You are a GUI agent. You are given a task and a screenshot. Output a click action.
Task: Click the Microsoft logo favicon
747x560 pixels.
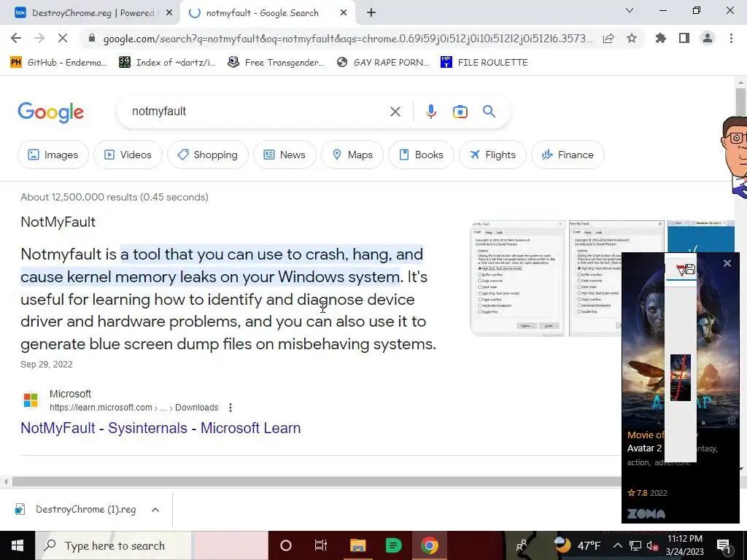pyautogui.click(x=31, y=400)
